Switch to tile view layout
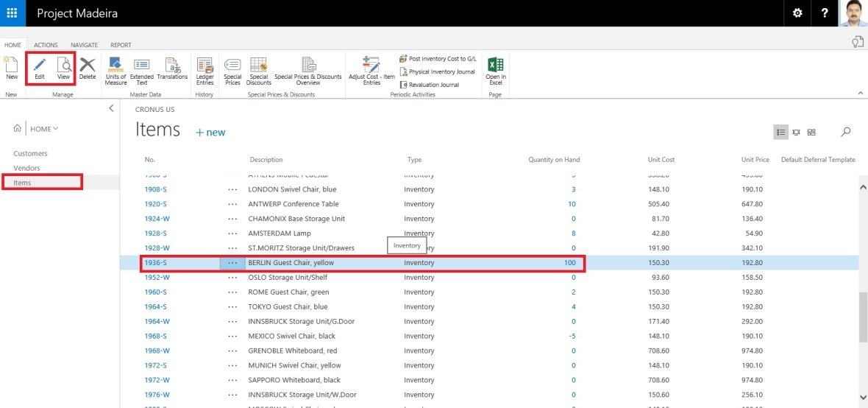Screen dimensions: 868x408 click(811, 132)
